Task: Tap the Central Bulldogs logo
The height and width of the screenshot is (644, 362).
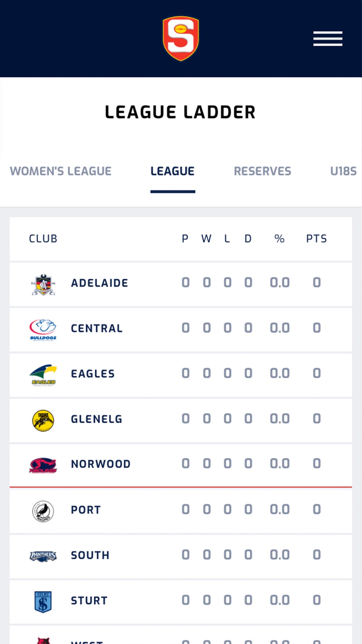Action: (43, 329)
